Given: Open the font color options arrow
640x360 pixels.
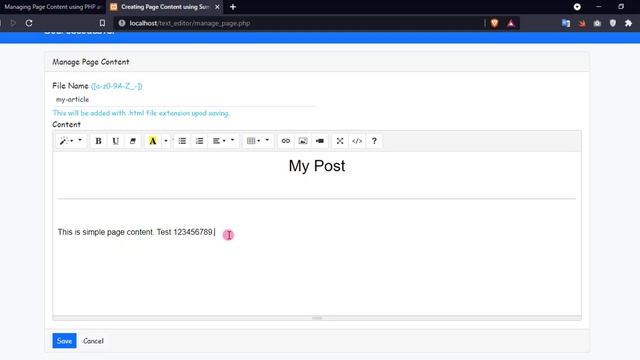Looking at the screenshot, I should click(166, 141).
